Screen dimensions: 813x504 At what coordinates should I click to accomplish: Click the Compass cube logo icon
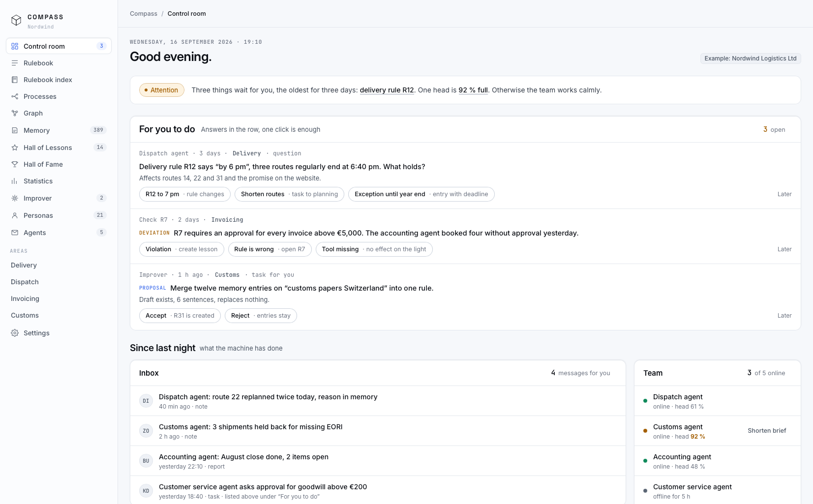click(x=16, y=20)
